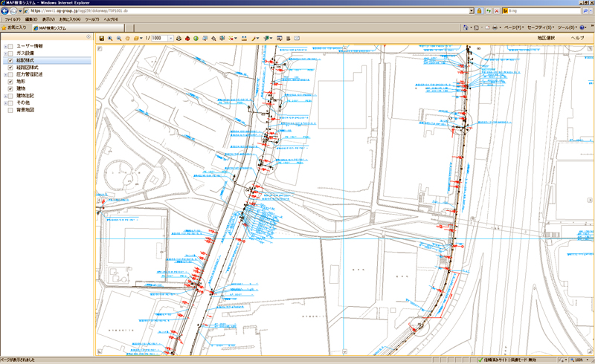Click the print map icon in map toolbar
This screenshot has height=364, width=595.
coord(178,38)
